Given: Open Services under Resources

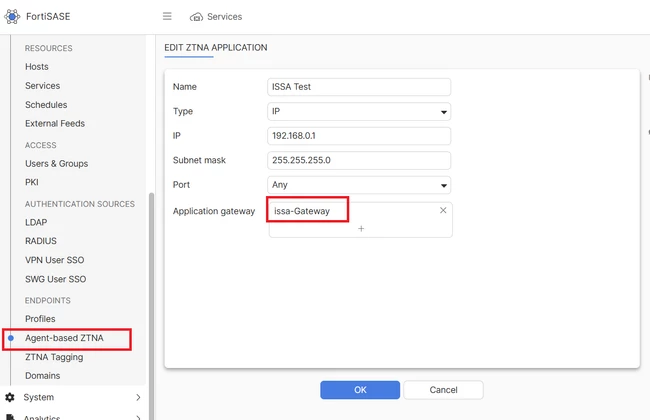Looking at the screenshot, I should (x=42, y=86).
